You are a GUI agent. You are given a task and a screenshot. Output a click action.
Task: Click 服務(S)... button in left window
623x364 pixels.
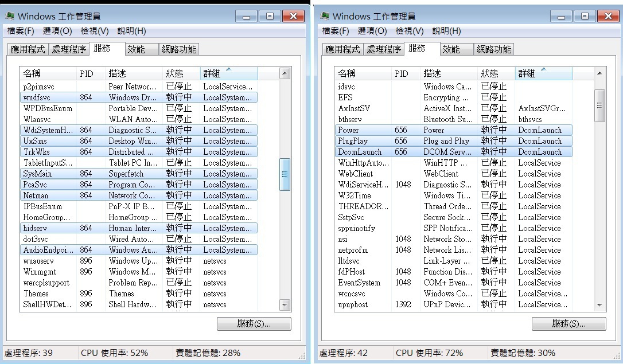click(x=254, y=323)
